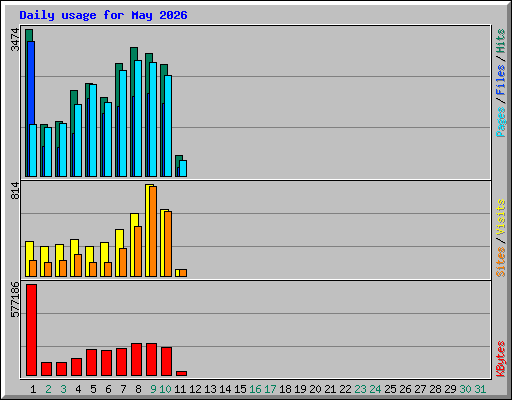Click the cyan pages bar for day 4

[x=78, y=140]
